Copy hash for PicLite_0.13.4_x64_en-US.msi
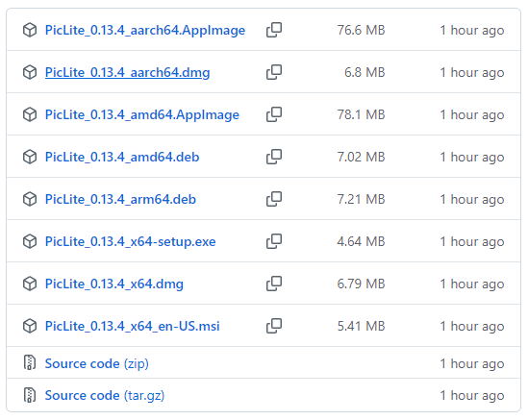 (274, 326)
